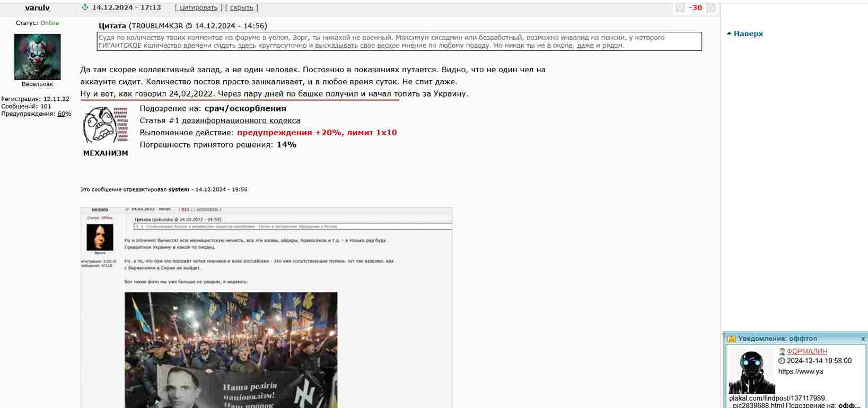Click the Сообщений: 101 line
The image size is (868, 408).
26,107
